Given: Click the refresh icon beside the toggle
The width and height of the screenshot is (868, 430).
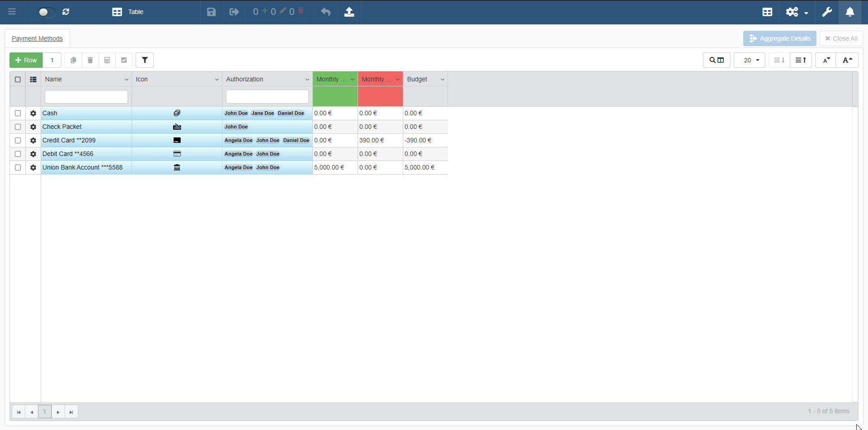Looking at the screenshot, I should point(66,12).
